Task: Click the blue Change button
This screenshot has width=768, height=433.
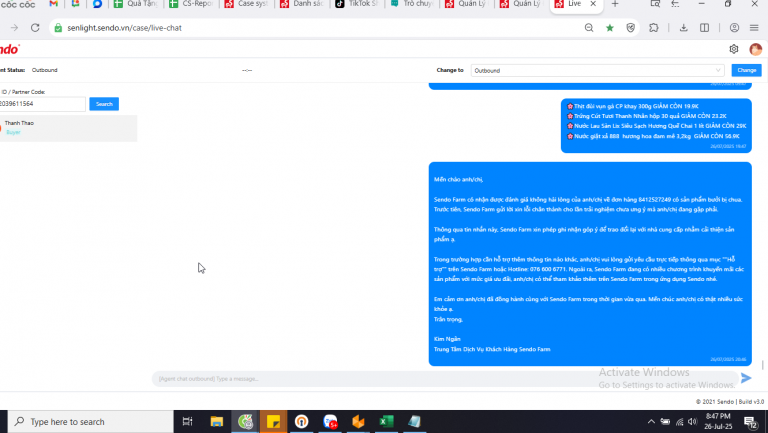Action: tap(746, 70)
